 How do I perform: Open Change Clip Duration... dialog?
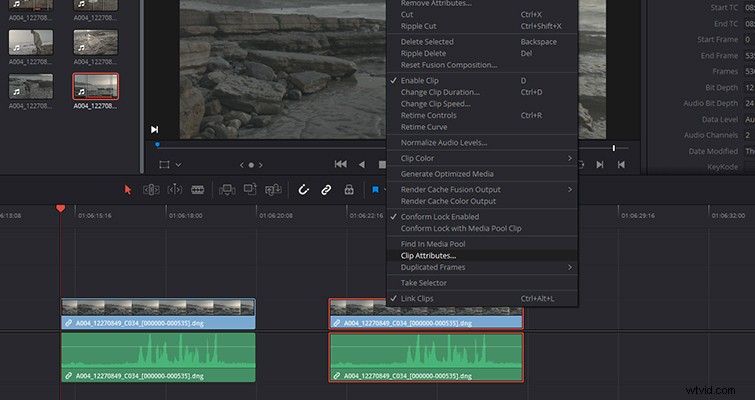pyautogui.click(x=482, y=92)
